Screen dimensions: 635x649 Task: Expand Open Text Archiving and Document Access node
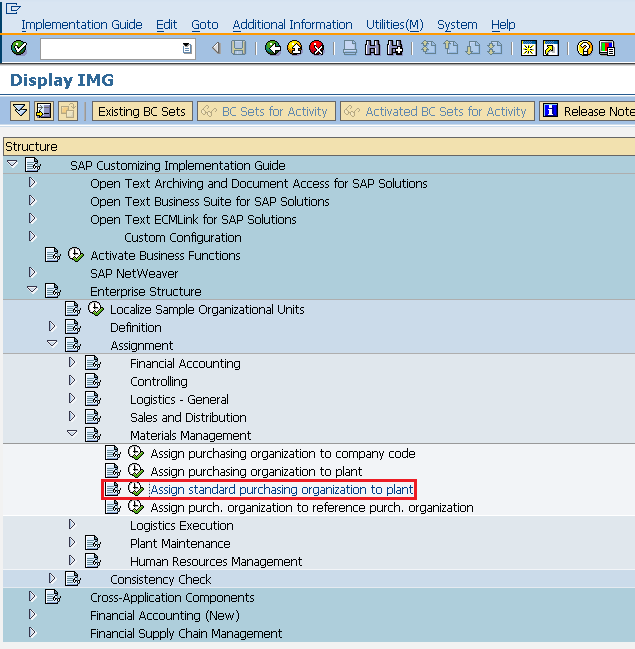tap(32, 183)
